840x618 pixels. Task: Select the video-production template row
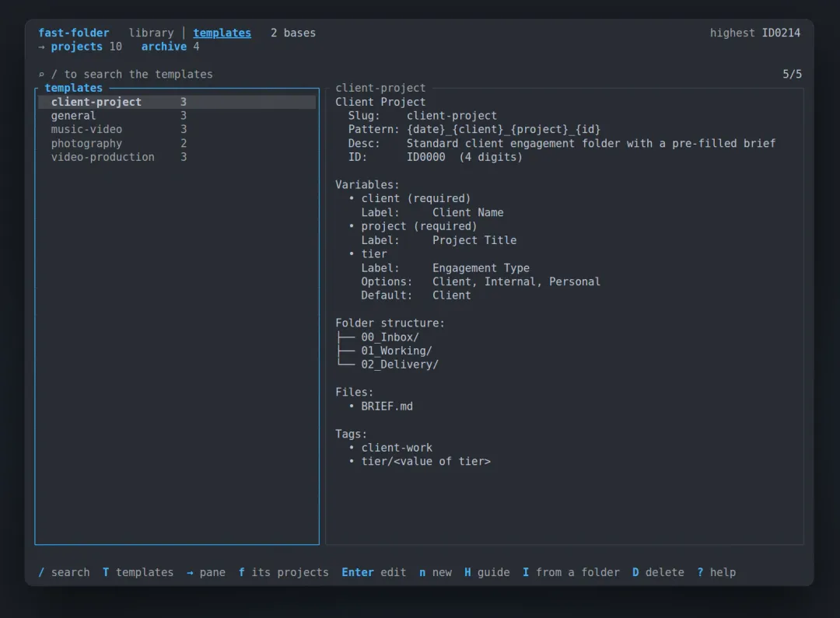pos(177,158)
